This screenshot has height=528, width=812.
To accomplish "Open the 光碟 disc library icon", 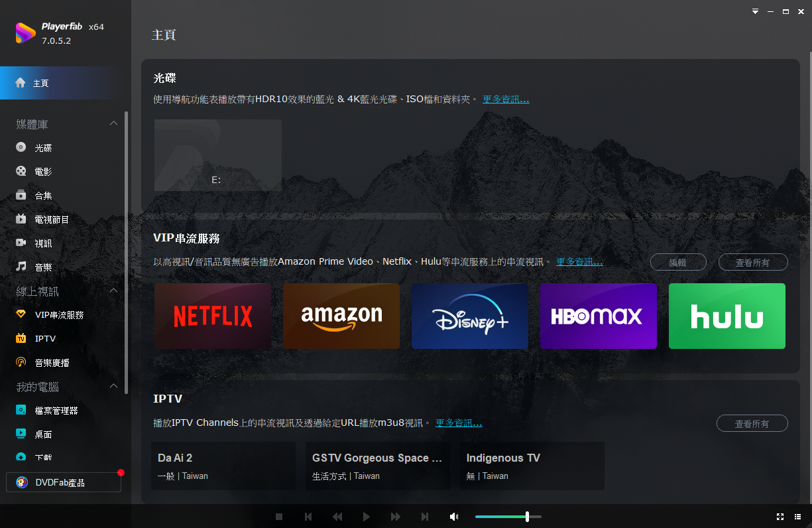I will pyautogui.click(x=21, y=148).
